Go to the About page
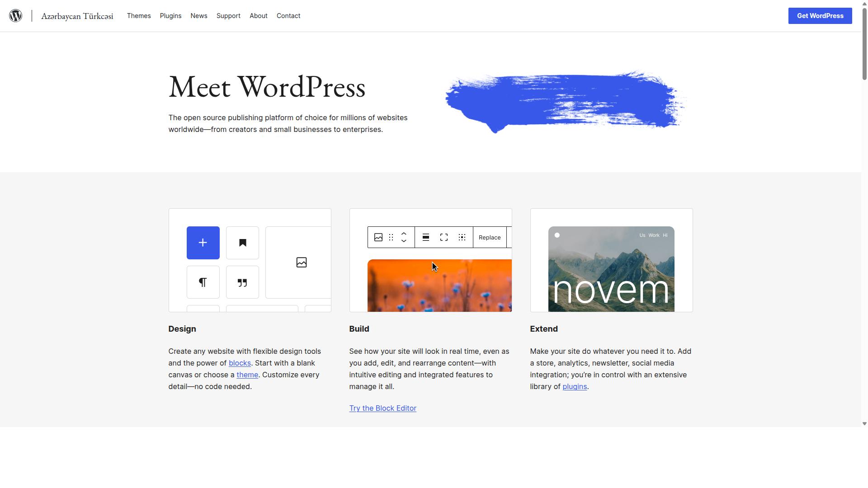 tap(259, 16)
